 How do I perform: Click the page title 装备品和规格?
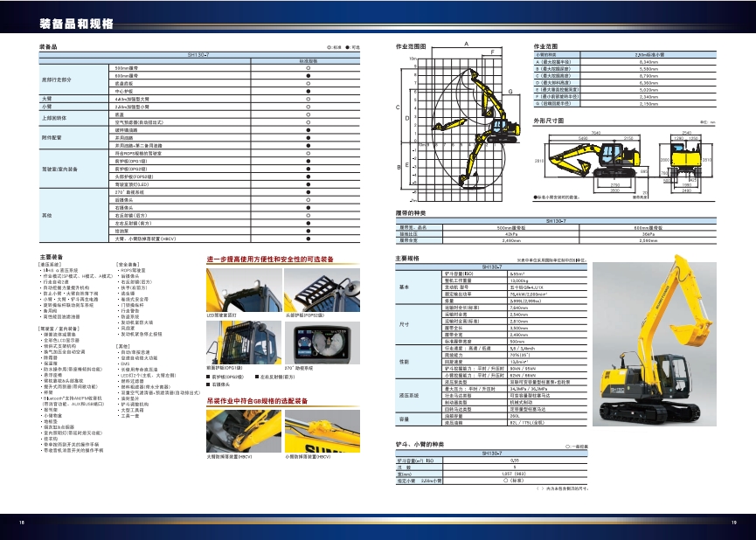[77, 24]
